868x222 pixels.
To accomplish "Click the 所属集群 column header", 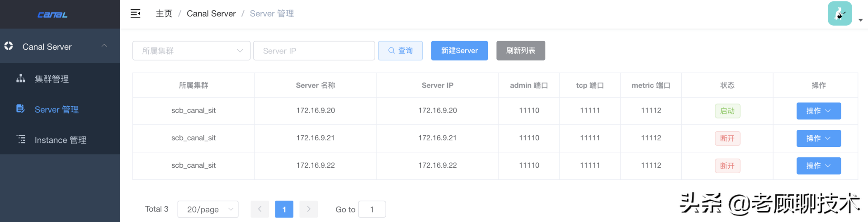I will [x=193, y=85].
